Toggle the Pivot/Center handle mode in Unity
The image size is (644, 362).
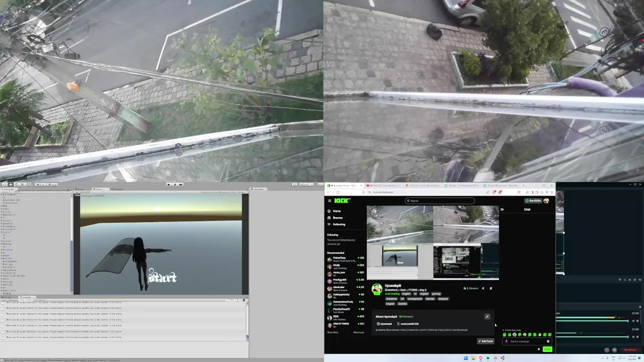point(40,185)
